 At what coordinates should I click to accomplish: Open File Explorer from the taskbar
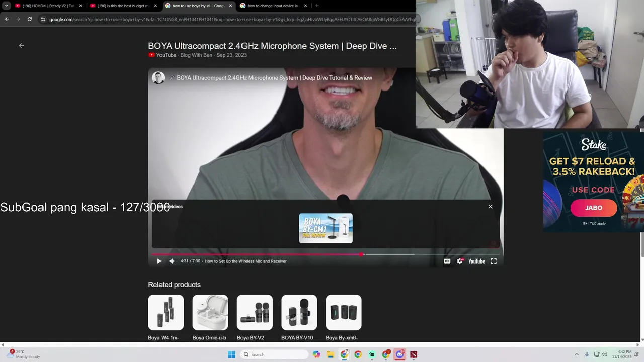click(x=331, y=354)
